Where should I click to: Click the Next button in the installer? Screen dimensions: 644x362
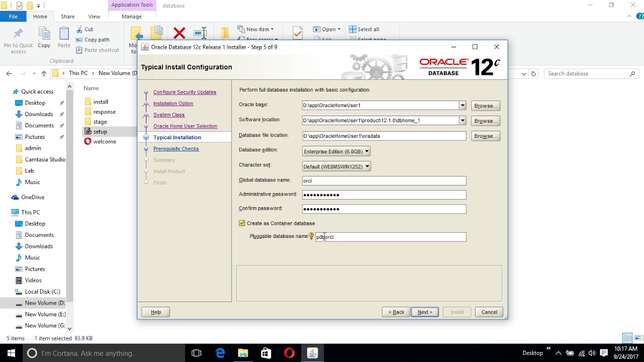pos(425,312)
